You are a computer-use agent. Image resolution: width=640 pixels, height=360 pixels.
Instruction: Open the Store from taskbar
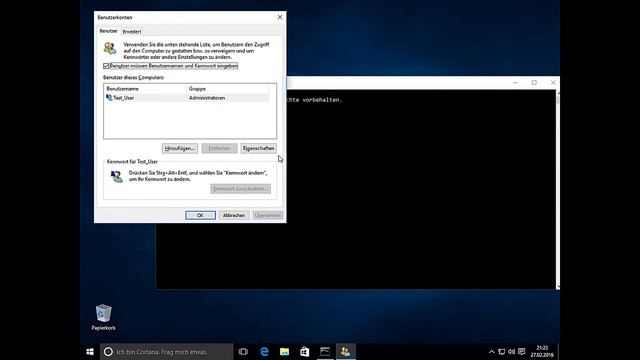304,351
